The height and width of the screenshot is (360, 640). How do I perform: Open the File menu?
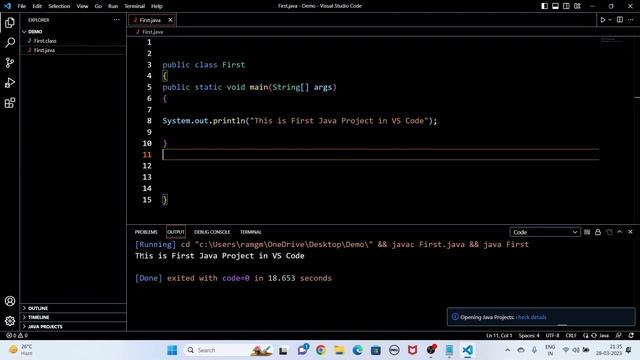22,6
